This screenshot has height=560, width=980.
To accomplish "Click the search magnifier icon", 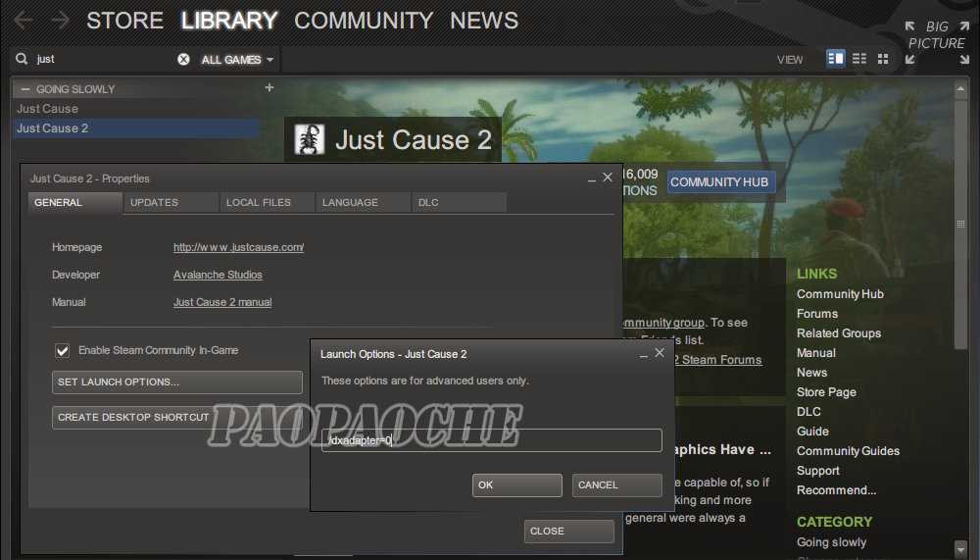I will (x=22, y=59).
